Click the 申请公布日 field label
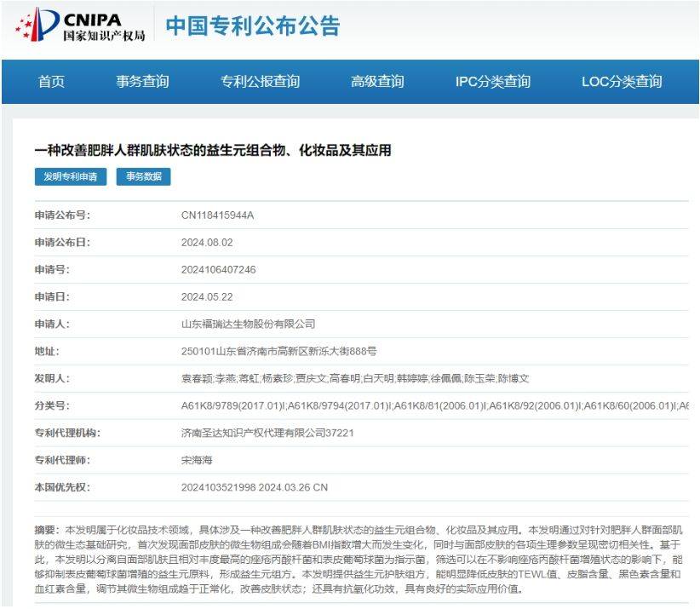This screenshot has height=609, width=700. 62,243
